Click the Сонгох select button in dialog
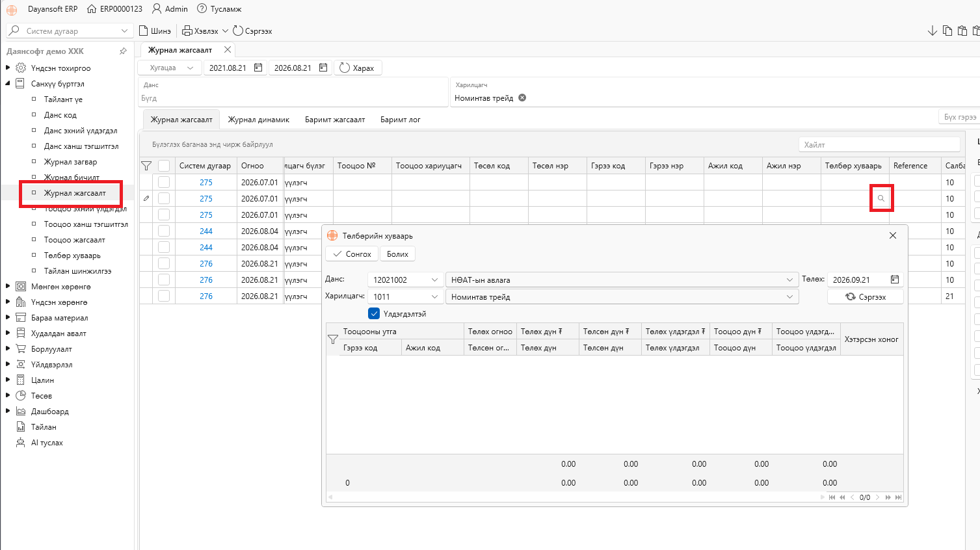 352,254
